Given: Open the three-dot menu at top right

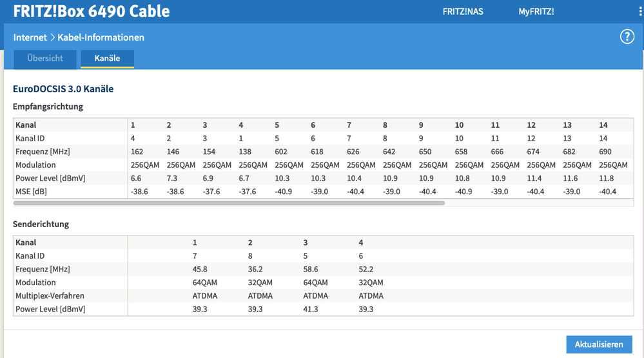Looking at the screenshot, I should (x=640, y=12).
